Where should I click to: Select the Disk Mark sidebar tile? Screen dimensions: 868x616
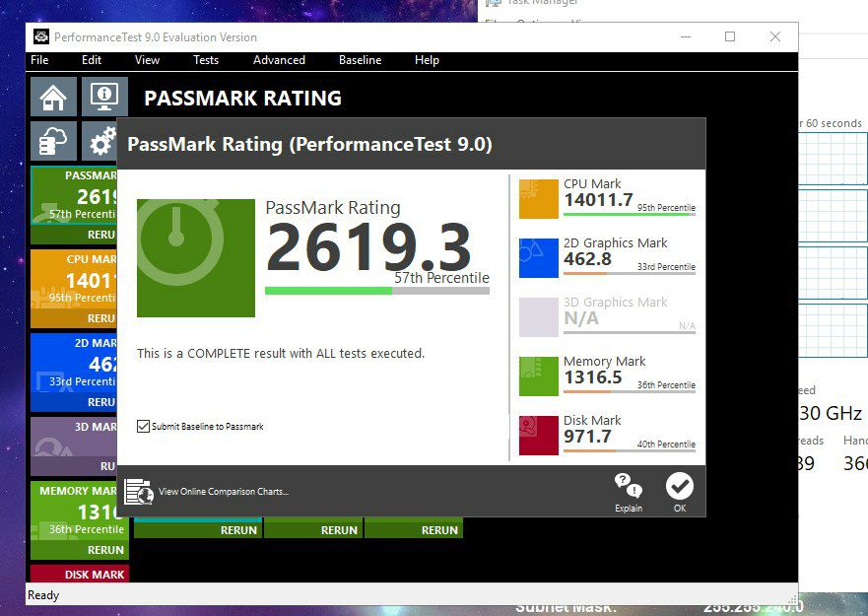[x=80, y=574]
